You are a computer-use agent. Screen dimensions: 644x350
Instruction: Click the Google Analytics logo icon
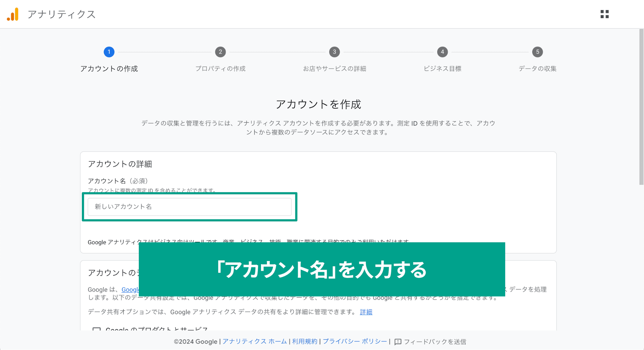point(13,15)
